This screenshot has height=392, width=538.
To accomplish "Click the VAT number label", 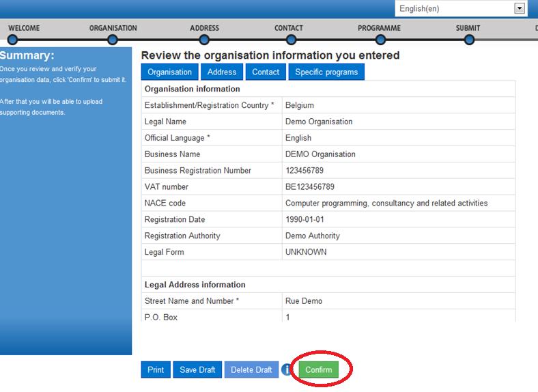I will tap(167, 186).
